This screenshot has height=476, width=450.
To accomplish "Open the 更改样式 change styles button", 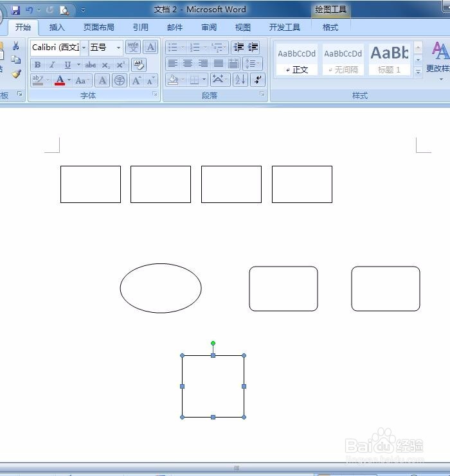I will tap(439, 62).
